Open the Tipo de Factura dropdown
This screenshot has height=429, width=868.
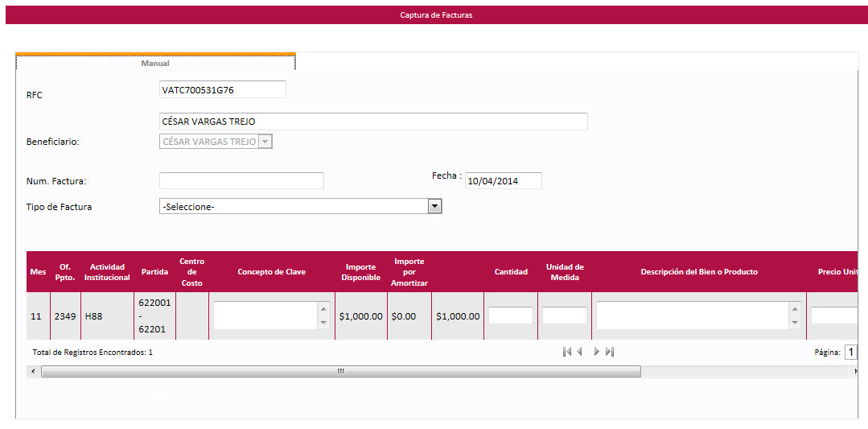coord(435,207)
